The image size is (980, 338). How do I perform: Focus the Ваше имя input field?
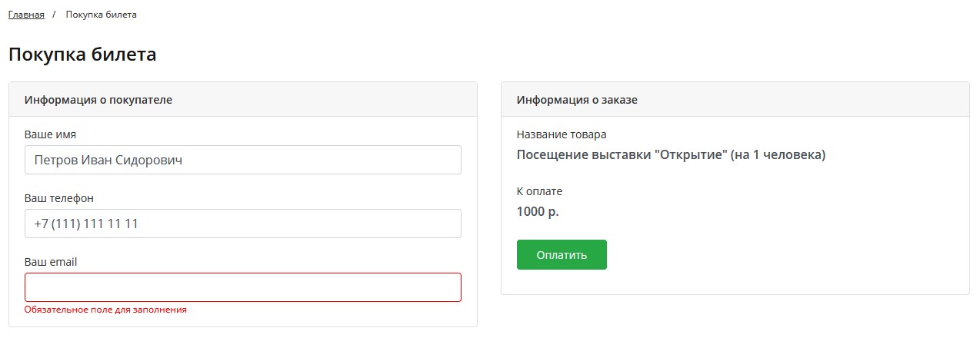pyautogui.click(x=243, y=161)
